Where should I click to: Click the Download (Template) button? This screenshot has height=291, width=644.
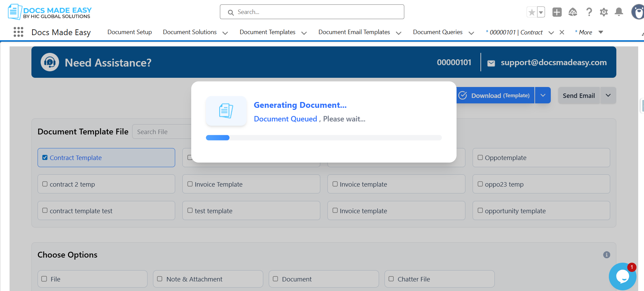coord(495,96)
